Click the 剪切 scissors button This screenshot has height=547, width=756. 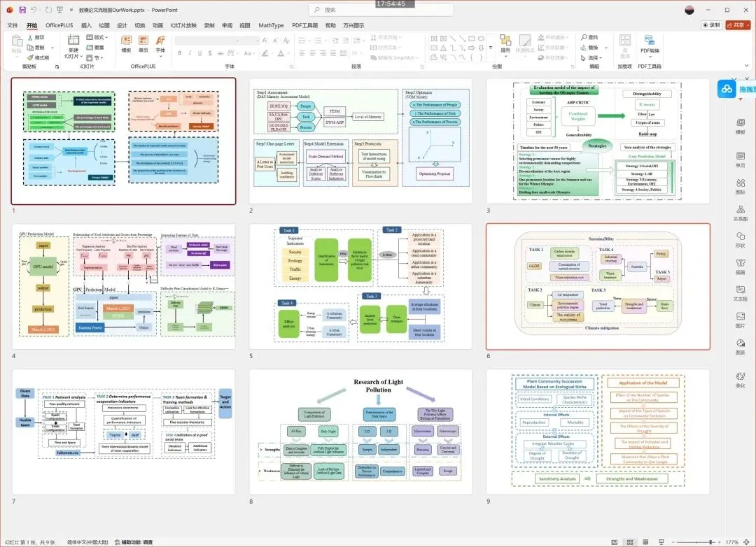(36, 37)
